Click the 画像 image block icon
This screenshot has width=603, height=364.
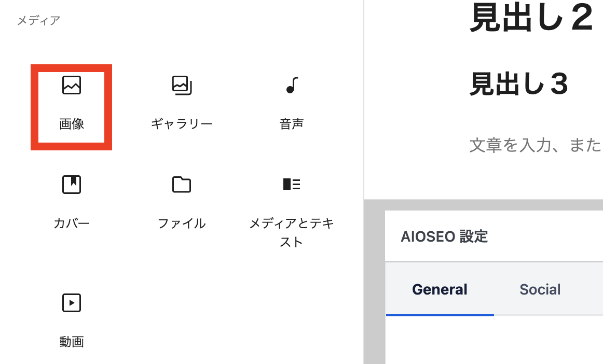tap(72, 85)
